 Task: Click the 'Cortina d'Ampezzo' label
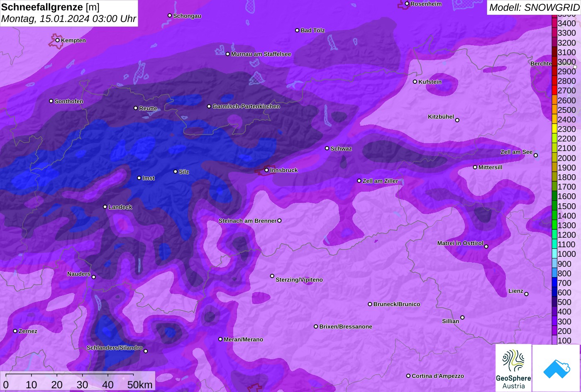438,376
